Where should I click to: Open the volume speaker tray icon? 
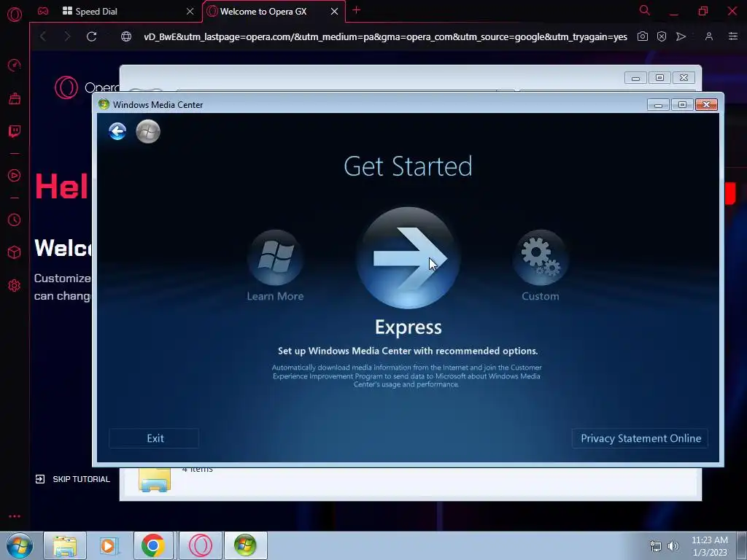[x=673, y=546]
